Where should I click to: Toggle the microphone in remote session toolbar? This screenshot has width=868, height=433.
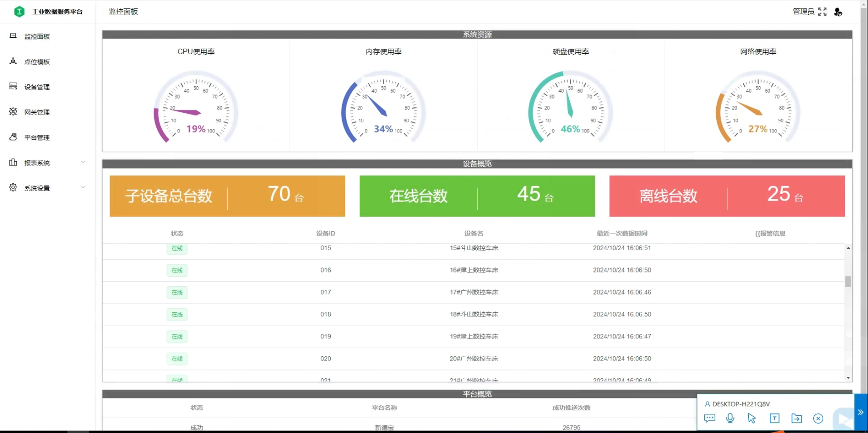point(730,418)
